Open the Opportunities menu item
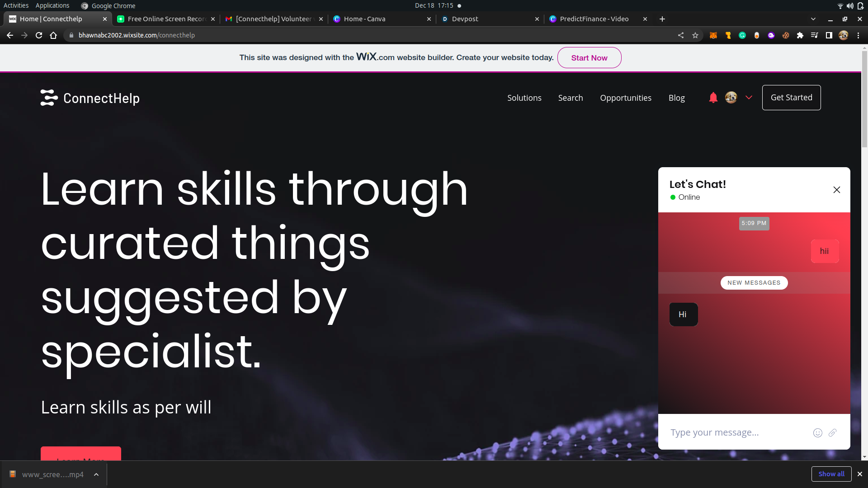The image size is (868, 488). (x=626, y=98)
